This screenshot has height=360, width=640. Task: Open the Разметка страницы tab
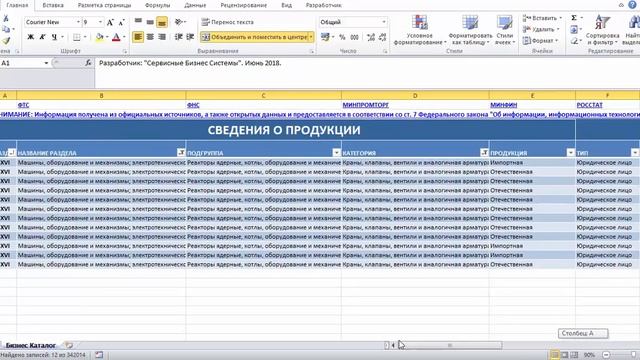[104, 5]
